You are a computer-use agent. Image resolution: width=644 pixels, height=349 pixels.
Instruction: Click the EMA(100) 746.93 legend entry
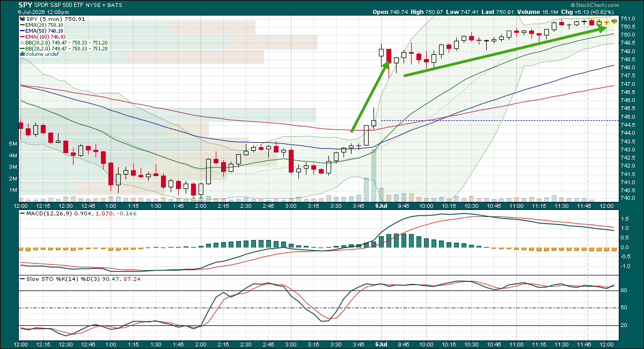(46, 37)
